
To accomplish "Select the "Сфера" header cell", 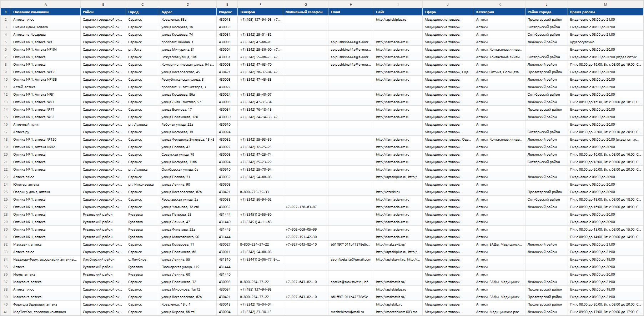I will tap(448, 12).
